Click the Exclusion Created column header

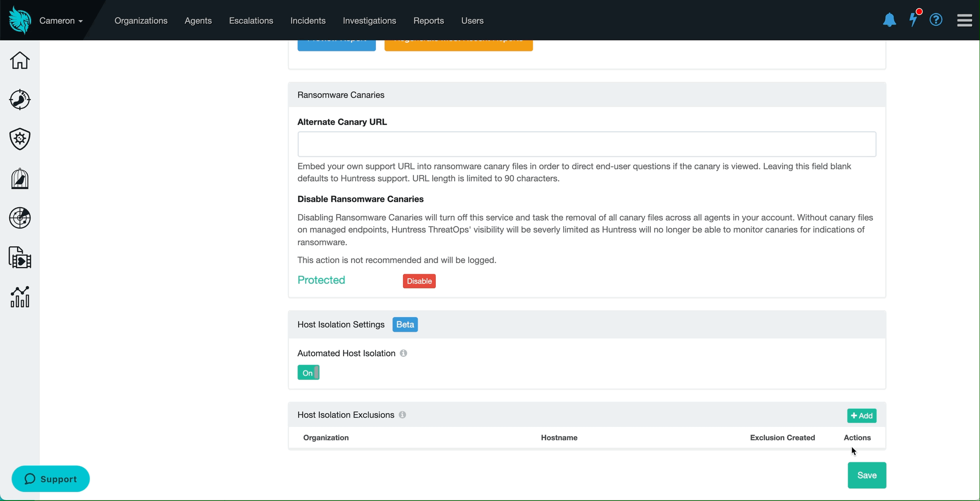coord(782,438)
